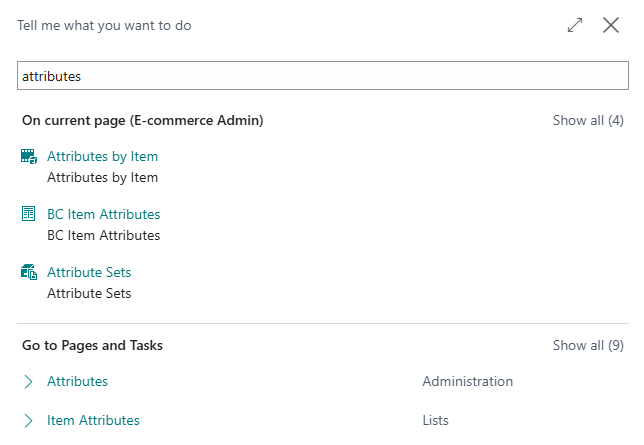Click the Administration category label
Viewport: 644px width, 445px height.
(x=467, y=381)
